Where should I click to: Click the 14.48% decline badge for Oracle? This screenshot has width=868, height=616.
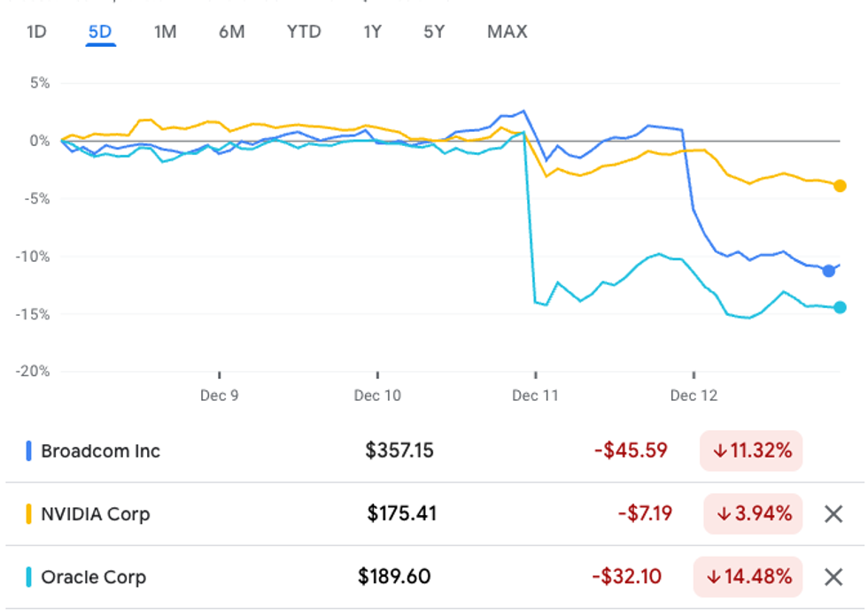750,577
